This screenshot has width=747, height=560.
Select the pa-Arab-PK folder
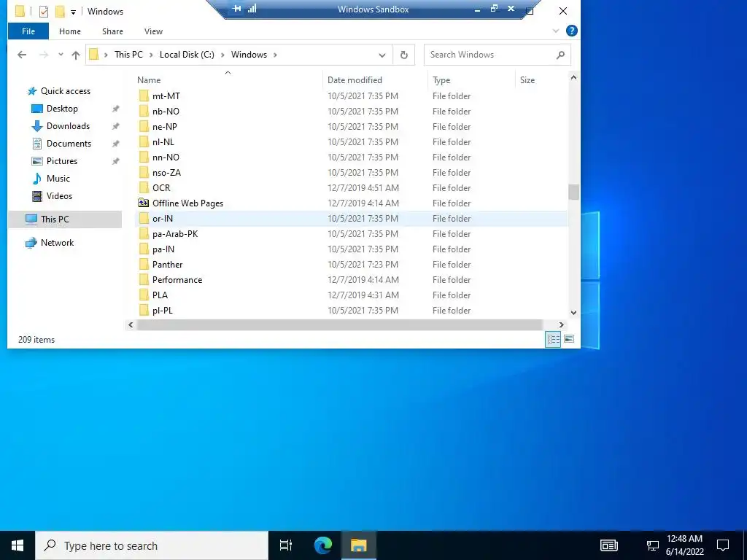pyautogui.click(x=175, y=234)
